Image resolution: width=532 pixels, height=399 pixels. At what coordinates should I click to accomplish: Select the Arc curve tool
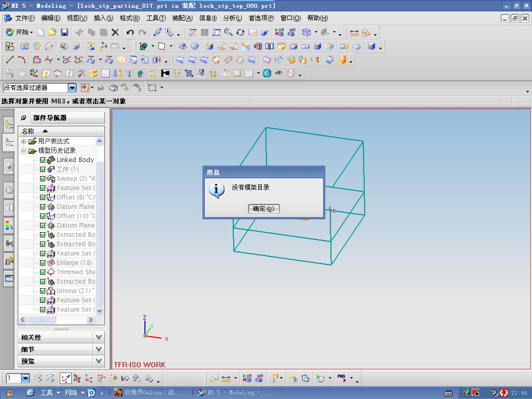pos(22,60)
